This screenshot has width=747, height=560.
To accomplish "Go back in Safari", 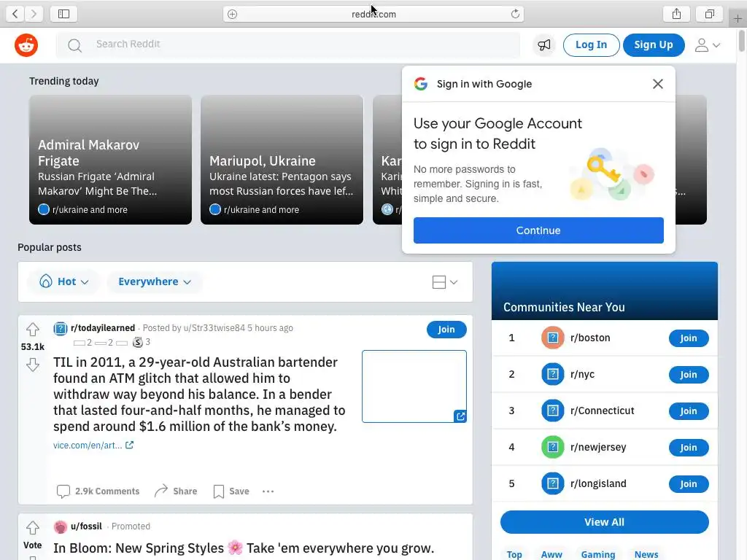I will pyautogui.click(x=15, y=14).
